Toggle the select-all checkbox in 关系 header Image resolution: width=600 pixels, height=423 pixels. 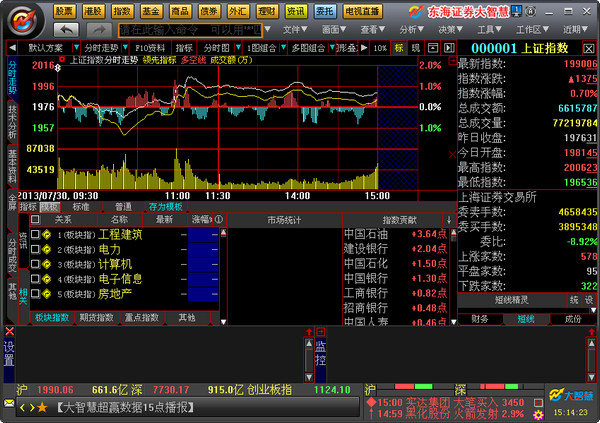coord(35,219)
